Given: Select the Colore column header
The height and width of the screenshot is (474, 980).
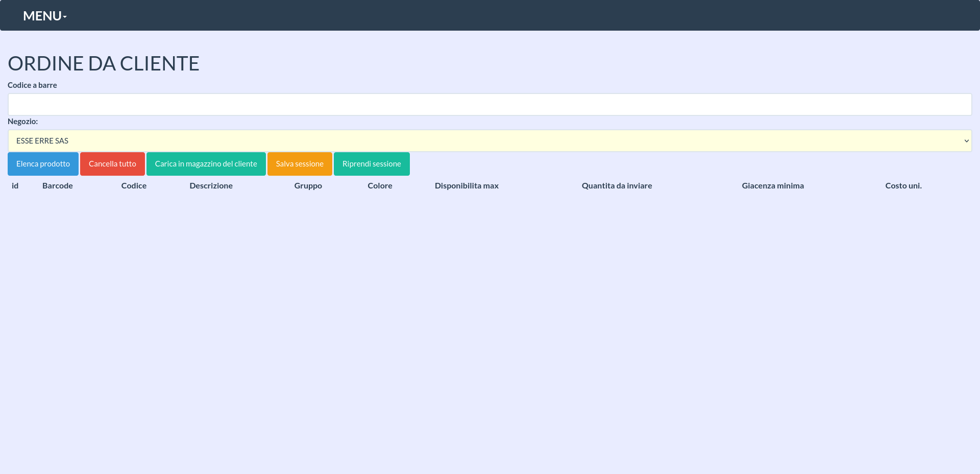Looking at the screenshot, I should tap(380, 186).
